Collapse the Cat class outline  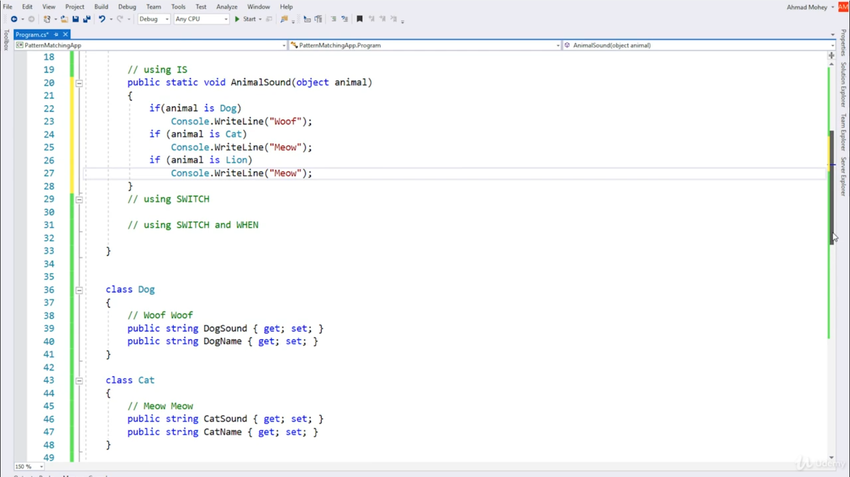[x=79, y=381]
